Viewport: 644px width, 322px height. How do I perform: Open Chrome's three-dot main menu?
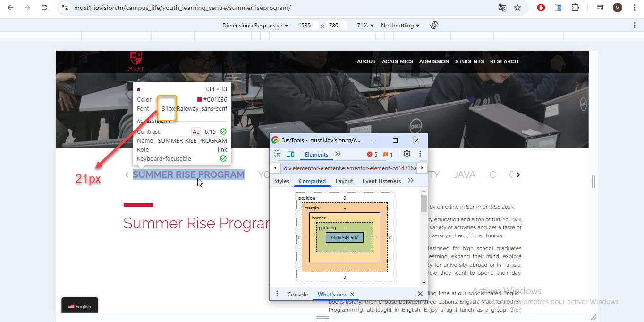coord(634,8)
